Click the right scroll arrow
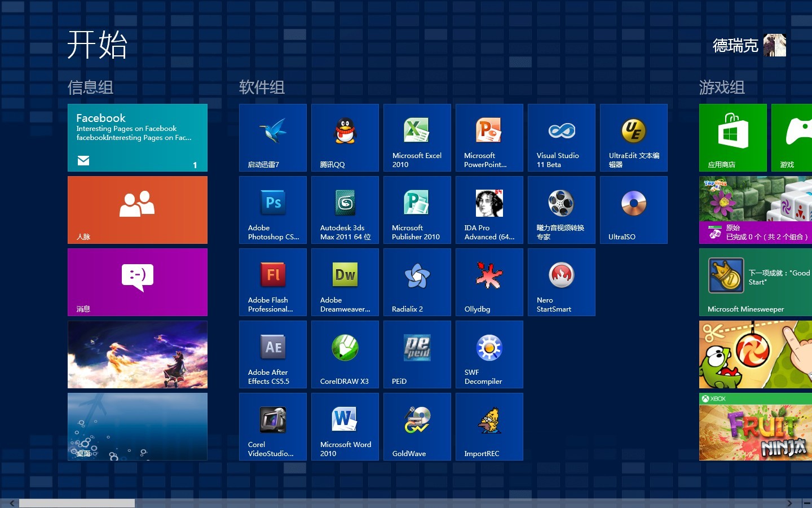Screen dimensions: 812x508 coord(790,503)
